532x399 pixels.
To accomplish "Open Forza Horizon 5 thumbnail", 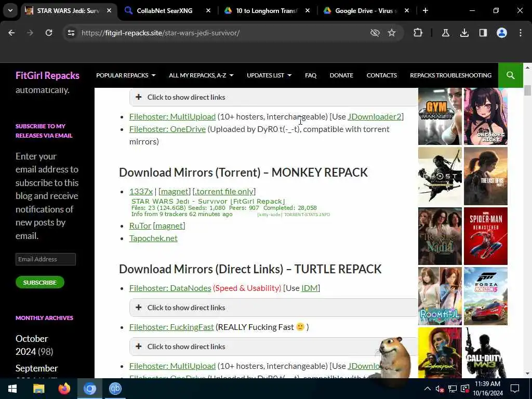I will [x=486, y=296].
